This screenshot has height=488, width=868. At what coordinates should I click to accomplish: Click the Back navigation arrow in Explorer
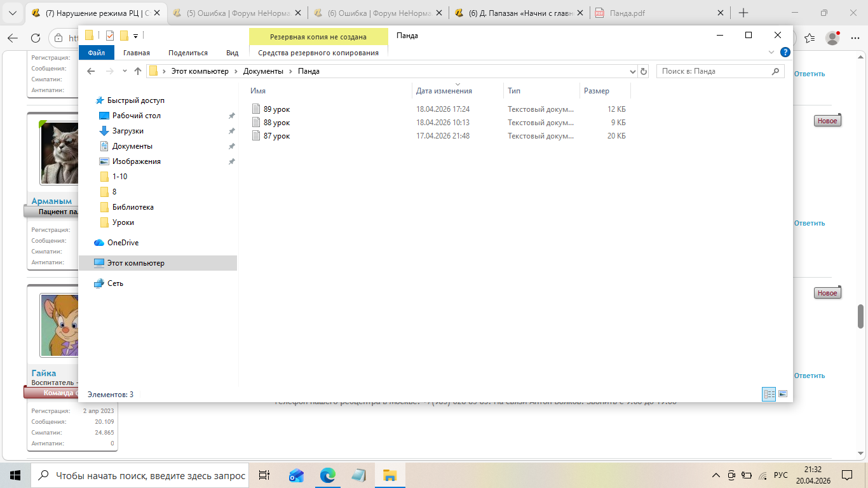[x=91, y=71]
